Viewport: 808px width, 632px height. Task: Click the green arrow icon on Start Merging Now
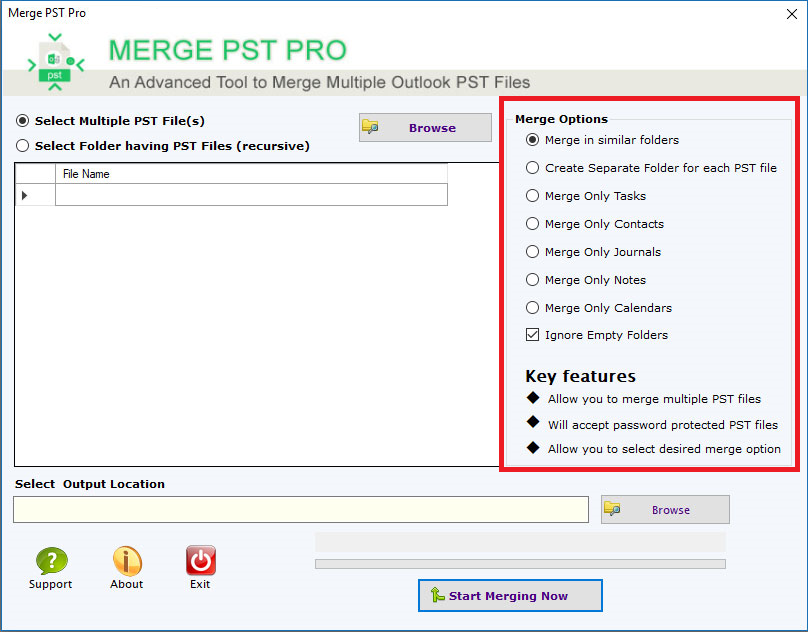(x=437, y=595)
